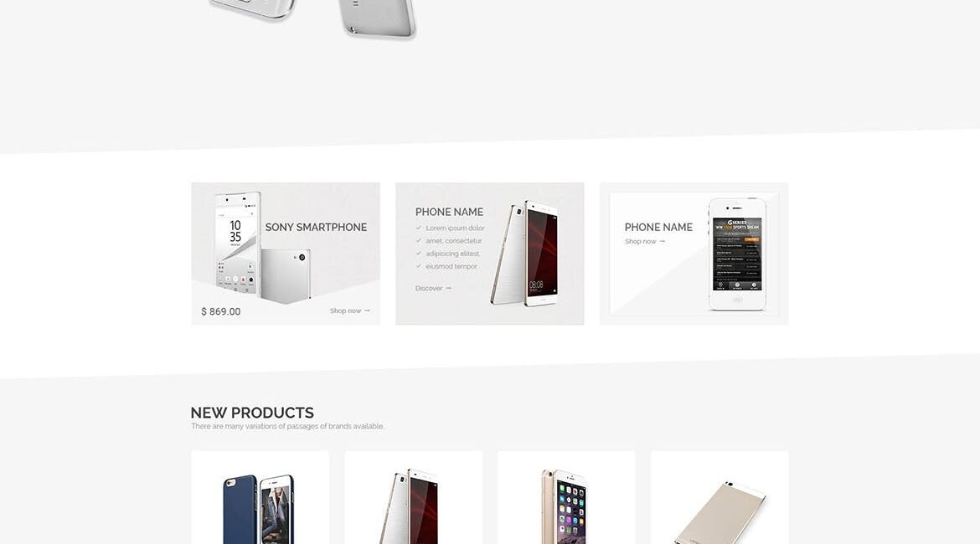This screenshot has height=544, width=980.
Task: Open the gold iPhone product card
Action: click(x=566, y=497)
